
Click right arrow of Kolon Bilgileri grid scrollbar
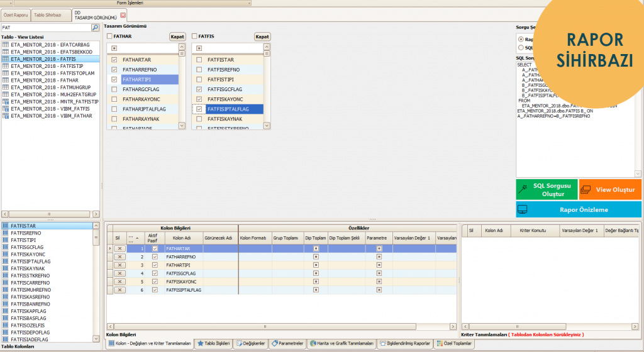coord(453,327)
